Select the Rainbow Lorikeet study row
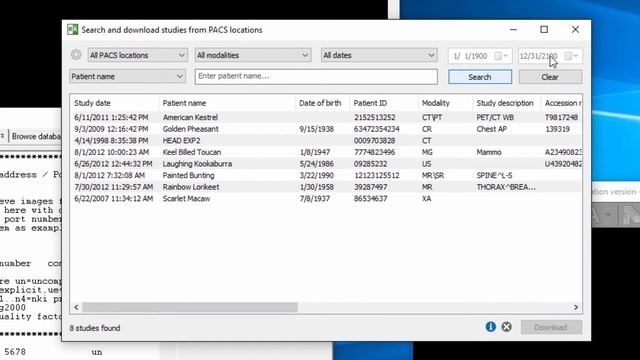640x360 pixels. tap(326, 187)
